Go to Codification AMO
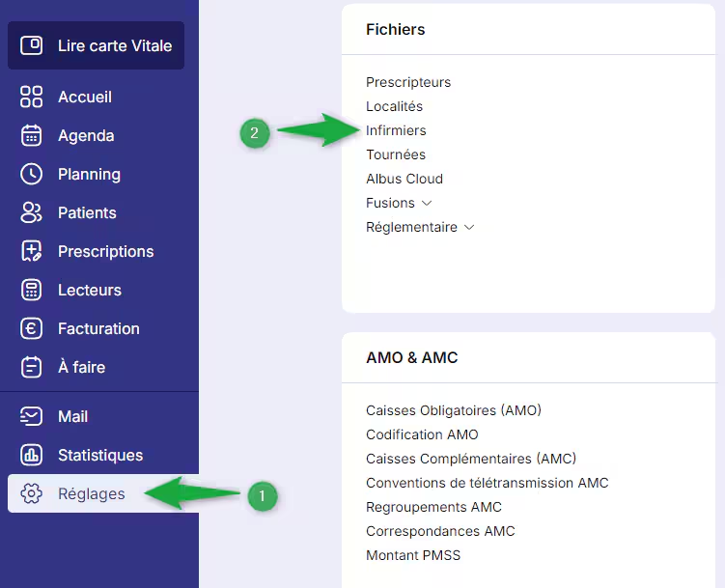 (422, 434)
